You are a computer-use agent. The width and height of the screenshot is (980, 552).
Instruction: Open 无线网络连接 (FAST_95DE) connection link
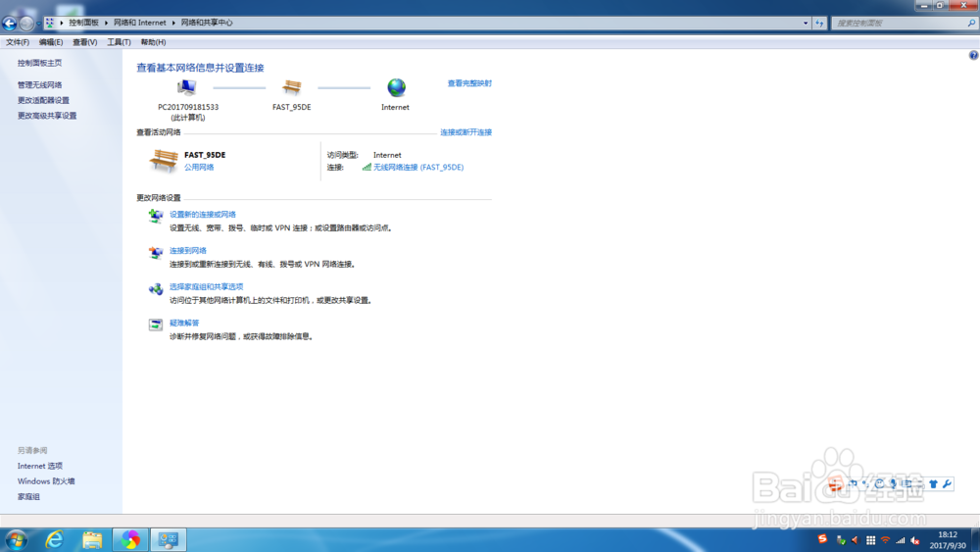pos(418,167)
